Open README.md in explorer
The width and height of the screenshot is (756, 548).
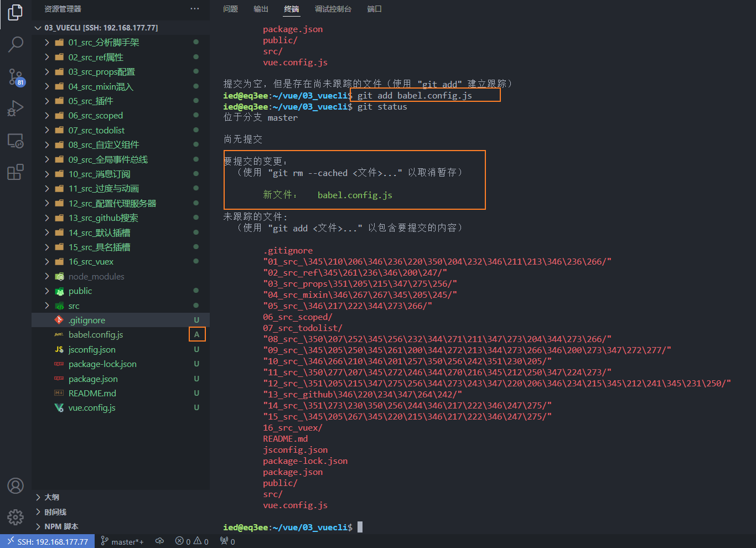pos(121,393)
